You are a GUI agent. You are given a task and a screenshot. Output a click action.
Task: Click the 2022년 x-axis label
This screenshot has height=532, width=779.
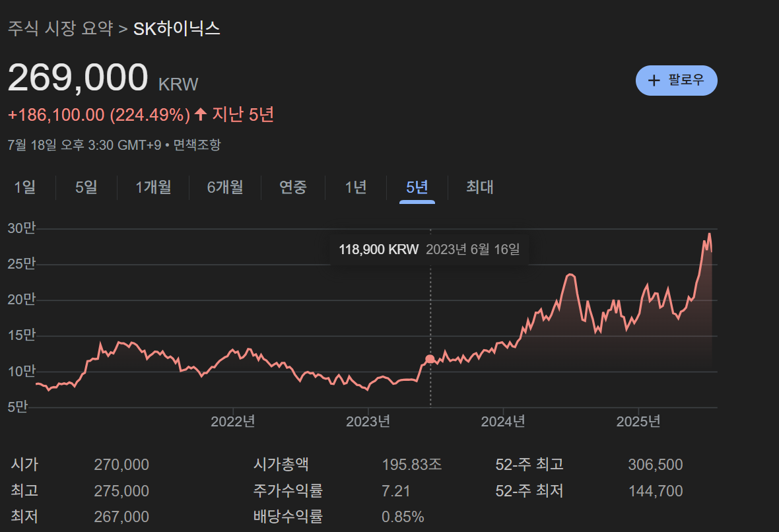[x=233, y=422]
